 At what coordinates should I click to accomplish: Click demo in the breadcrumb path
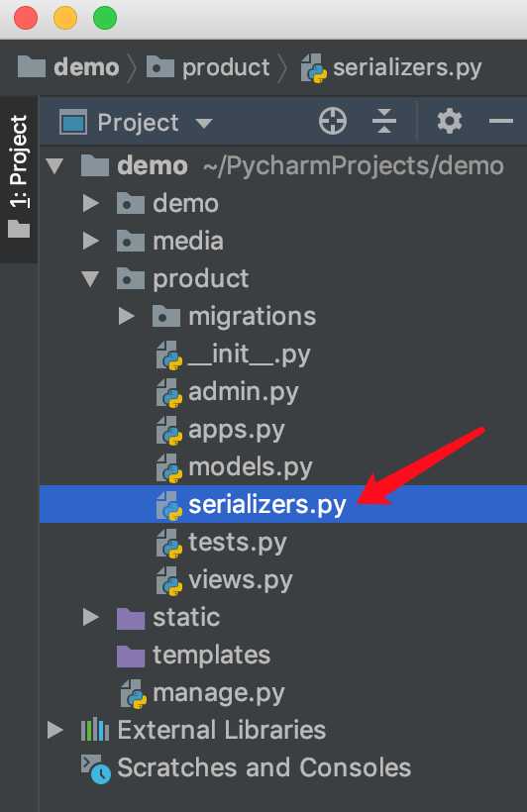[x=86, y=68]
